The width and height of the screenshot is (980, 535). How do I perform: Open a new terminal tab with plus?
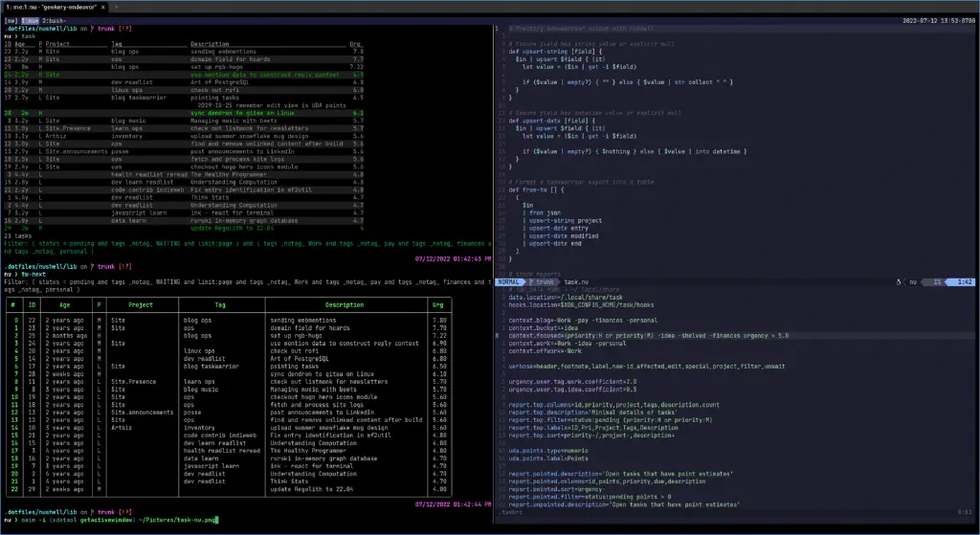point(116,7)
